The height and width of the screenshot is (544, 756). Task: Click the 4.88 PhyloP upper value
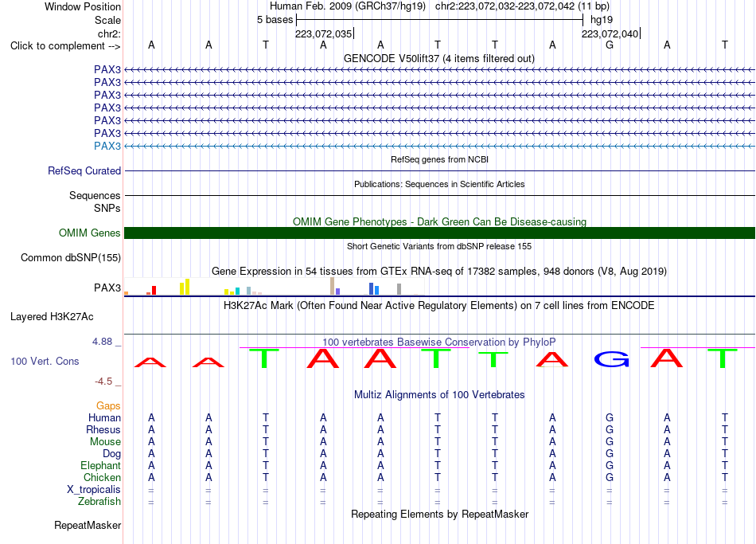tap(102, 342)
